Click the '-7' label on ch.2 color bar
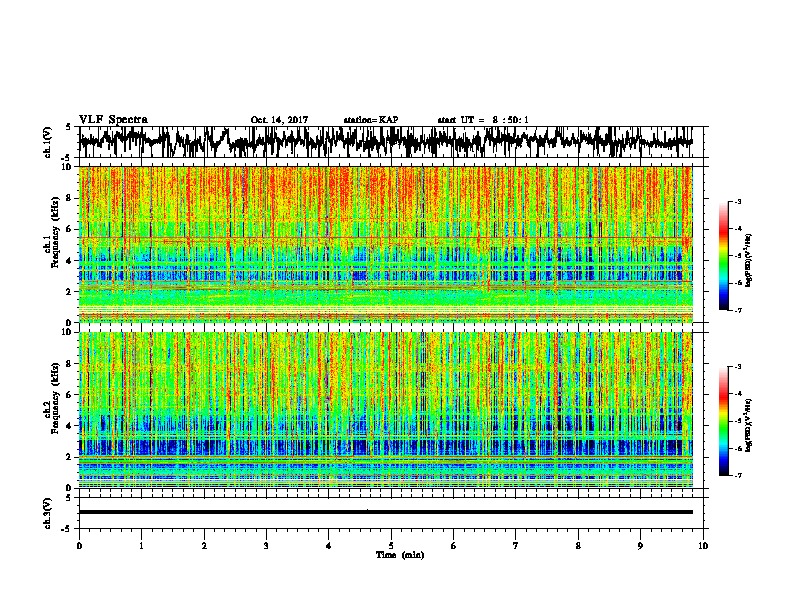 [738, 476]
